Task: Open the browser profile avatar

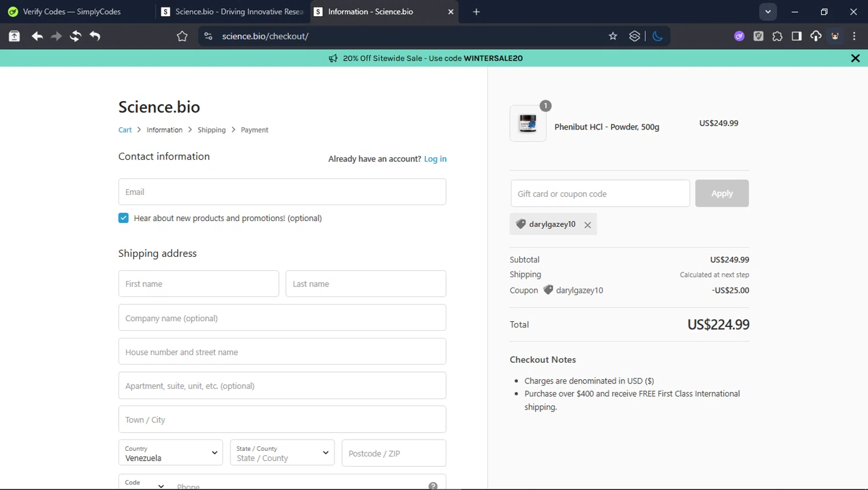Action: point(835,36)
